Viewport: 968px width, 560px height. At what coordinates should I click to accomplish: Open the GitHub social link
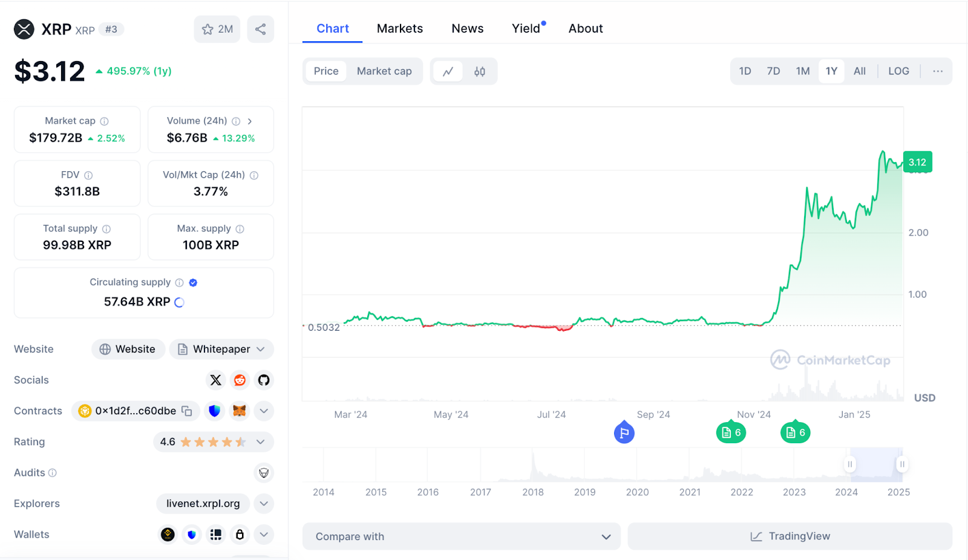[x=264, y=380]
